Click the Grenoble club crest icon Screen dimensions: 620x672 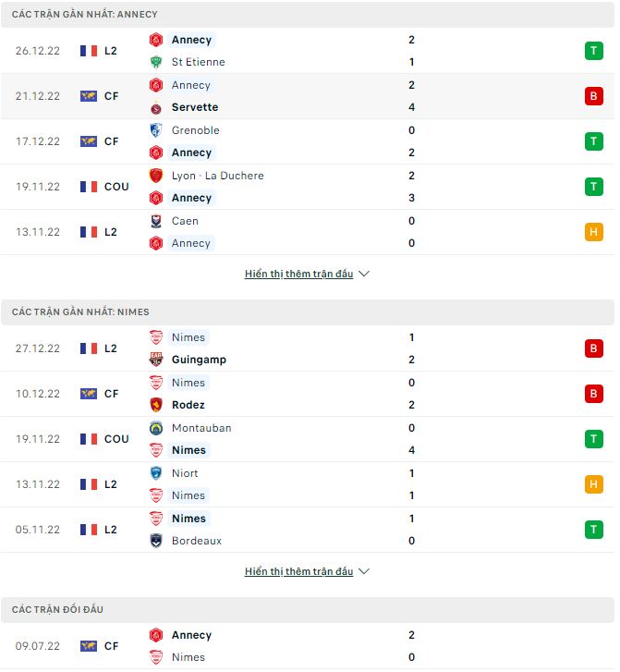coord(156,130)
